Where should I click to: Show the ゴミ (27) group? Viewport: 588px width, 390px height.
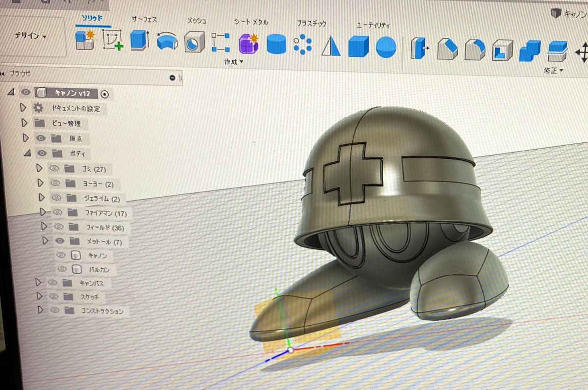pos(54,169)
